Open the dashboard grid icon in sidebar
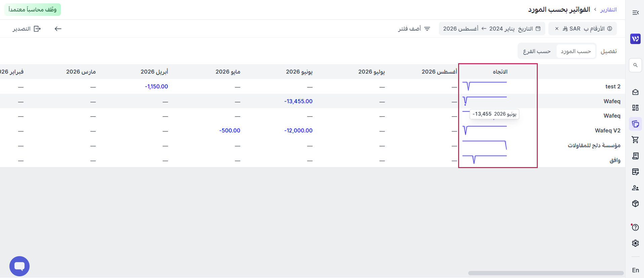The height and width of the screenshot is (278, 644). click(635, 108)
